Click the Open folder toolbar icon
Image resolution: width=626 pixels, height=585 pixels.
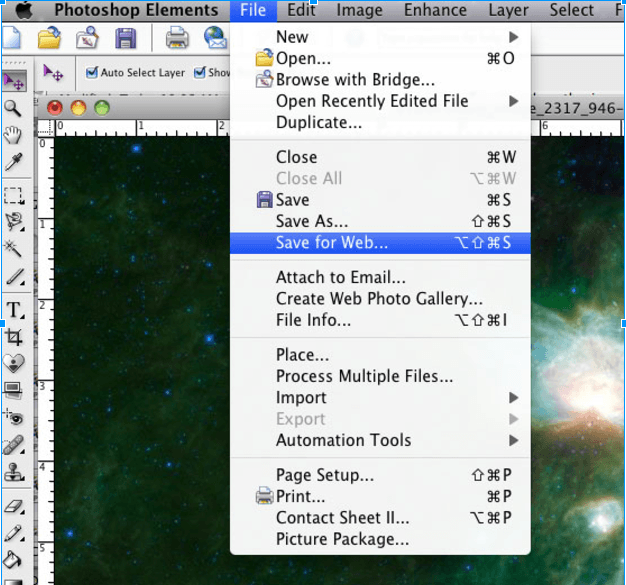pos(49,38)
